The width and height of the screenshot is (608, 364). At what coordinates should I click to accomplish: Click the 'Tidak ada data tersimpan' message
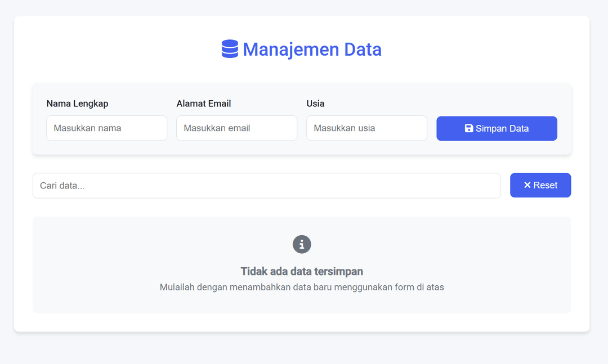coord(302,271)
